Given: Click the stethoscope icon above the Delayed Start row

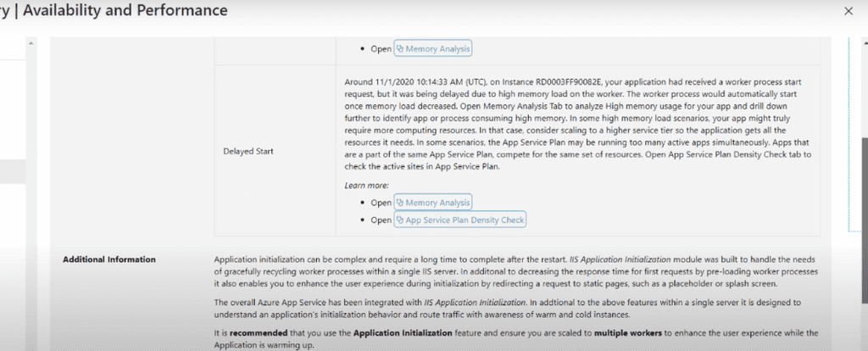Looking at the screenshot, I should [x=400, y=49].
